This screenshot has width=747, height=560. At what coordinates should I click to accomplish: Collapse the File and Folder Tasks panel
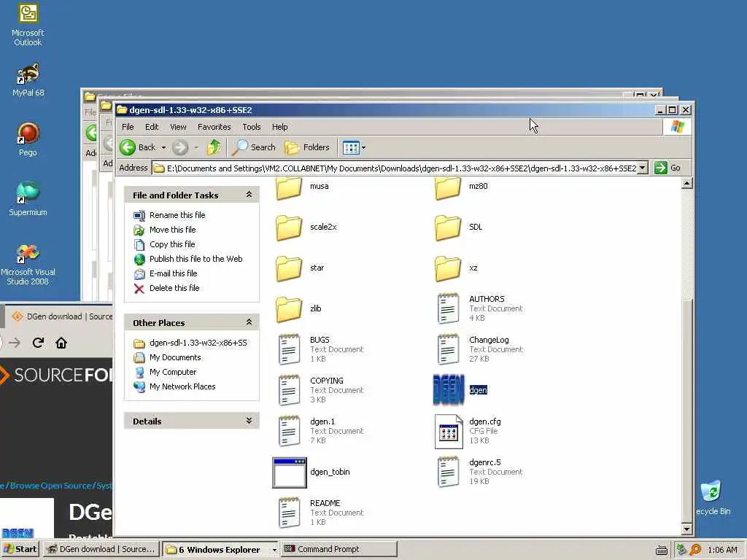pos(249,195)
